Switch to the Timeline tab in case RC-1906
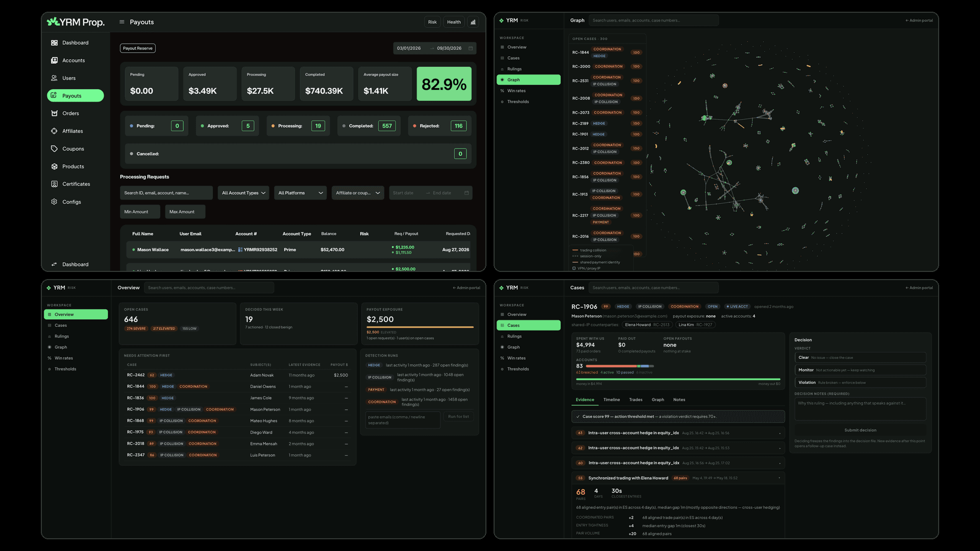Screen dimensions: 980x551 611,400
